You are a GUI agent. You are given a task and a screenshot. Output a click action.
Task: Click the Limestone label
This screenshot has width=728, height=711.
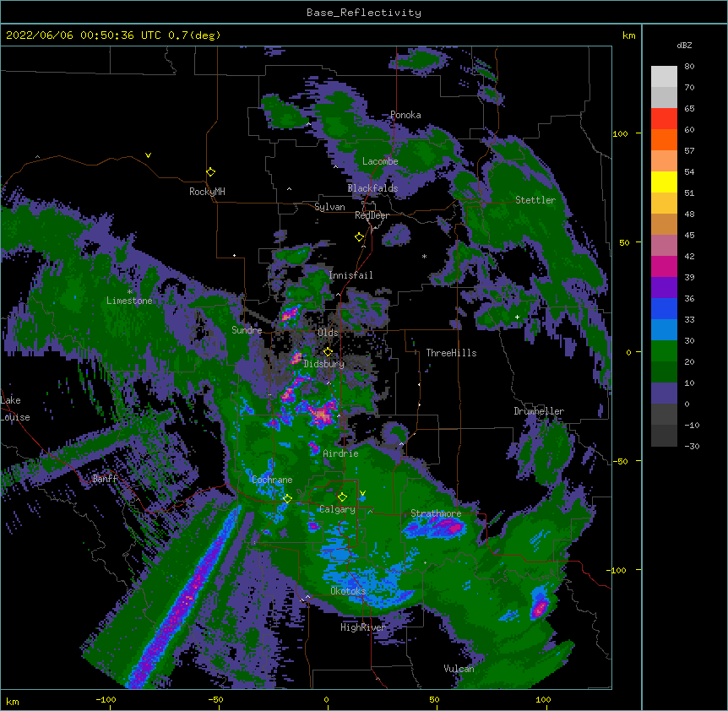coord(129,301)
